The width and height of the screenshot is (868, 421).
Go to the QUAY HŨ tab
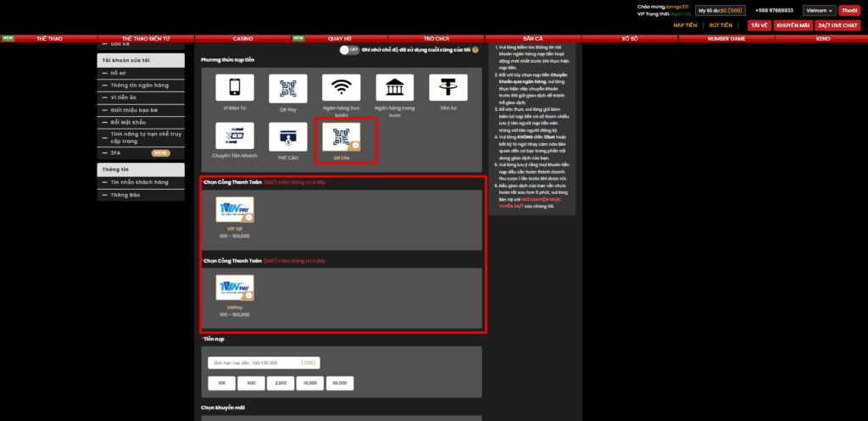[339, 39]
